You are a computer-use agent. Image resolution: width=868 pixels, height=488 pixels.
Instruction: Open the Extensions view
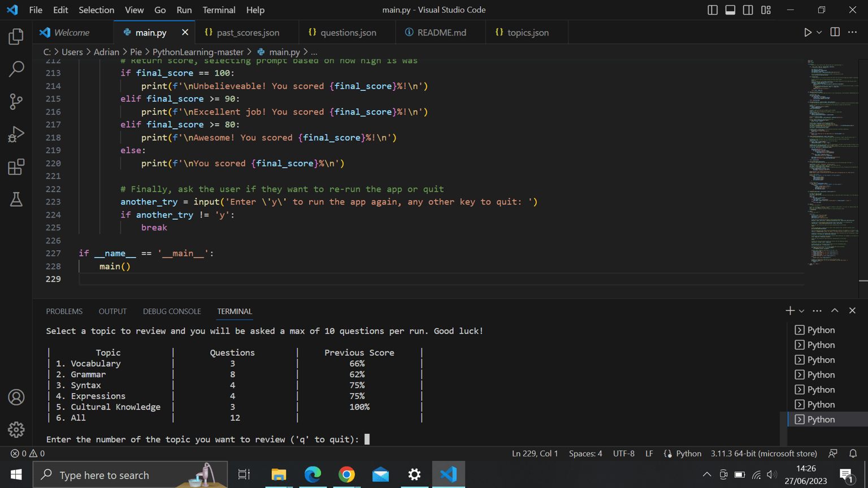[16, 167]
